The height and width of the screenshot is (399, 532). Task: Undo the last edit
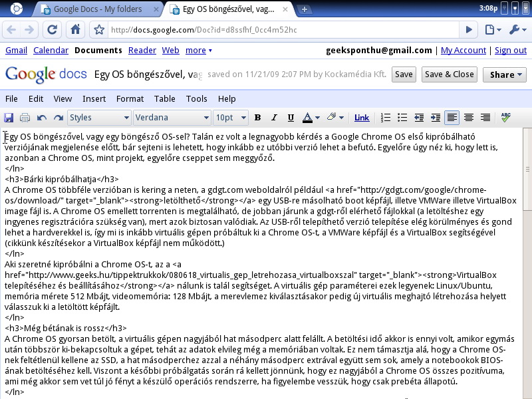42,118
